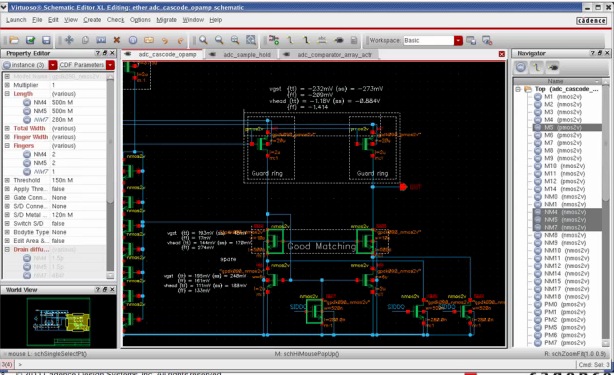Expand the Total Width property row

tap(7, 128)
